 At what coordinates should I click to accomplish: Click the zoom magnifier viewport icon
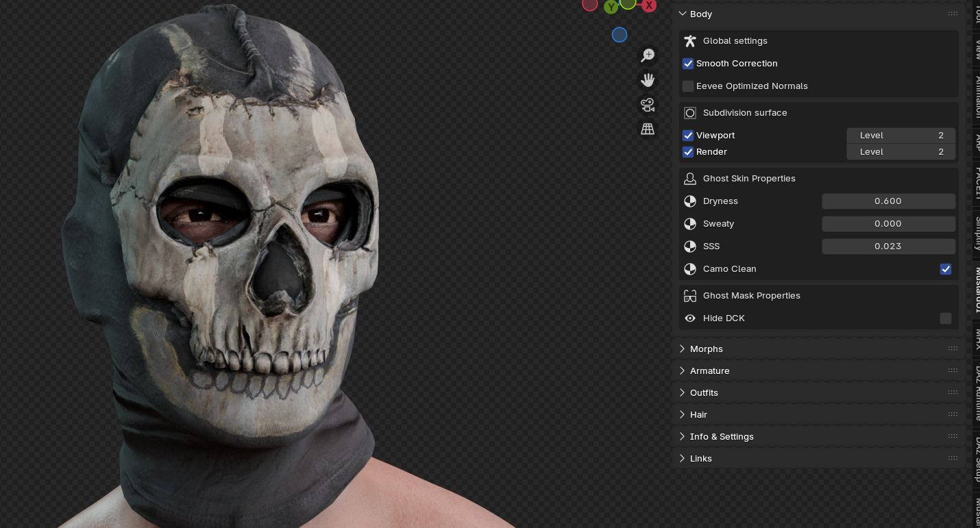[x=648, y=55]
